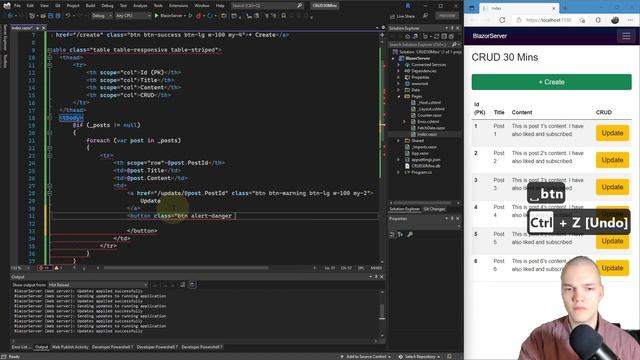The height and width of the screenshot is (360, 640).
Task: Click the Properties panel alphabetical sort icon
Action: 400,234
